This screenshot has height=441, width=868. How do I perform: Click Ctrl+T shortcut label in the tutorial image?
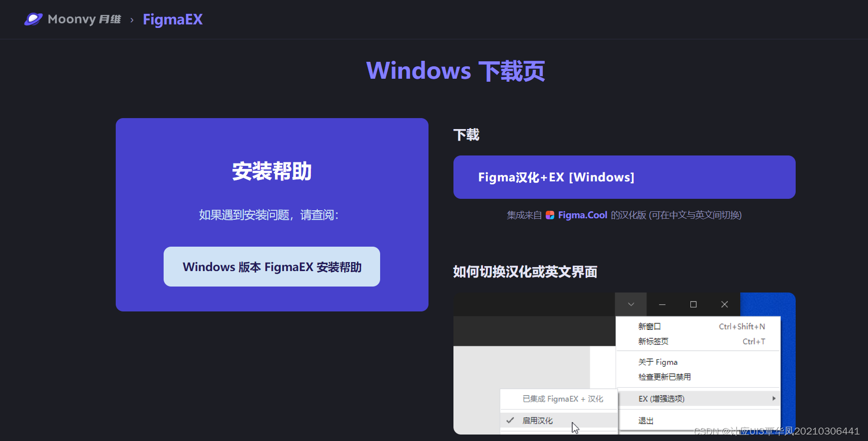[x=754, y=341]
